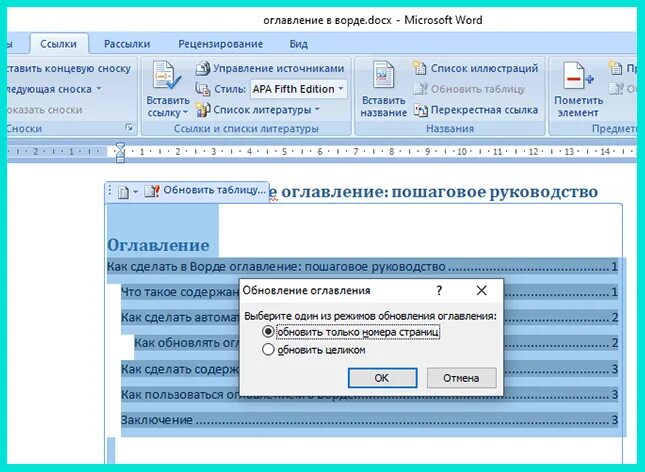Select обновить только номера страниц option
The width and height of the screenshot is (645, 472).
tap(350, 332)
